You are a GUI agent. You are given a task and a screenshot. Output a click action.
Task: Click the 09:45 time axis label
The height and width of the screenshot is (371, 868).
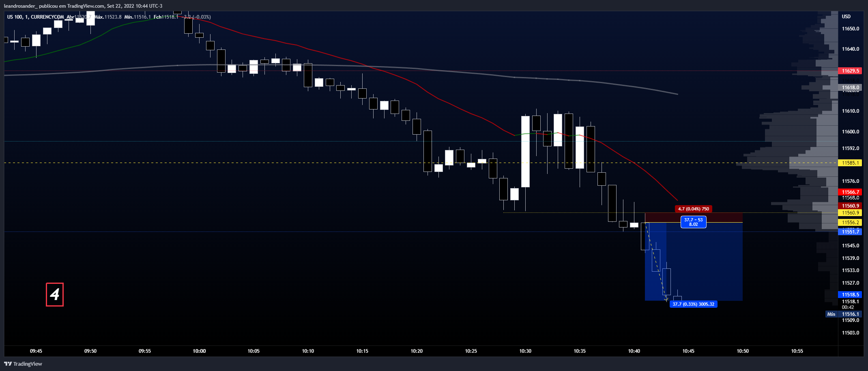tap(36, 351)
